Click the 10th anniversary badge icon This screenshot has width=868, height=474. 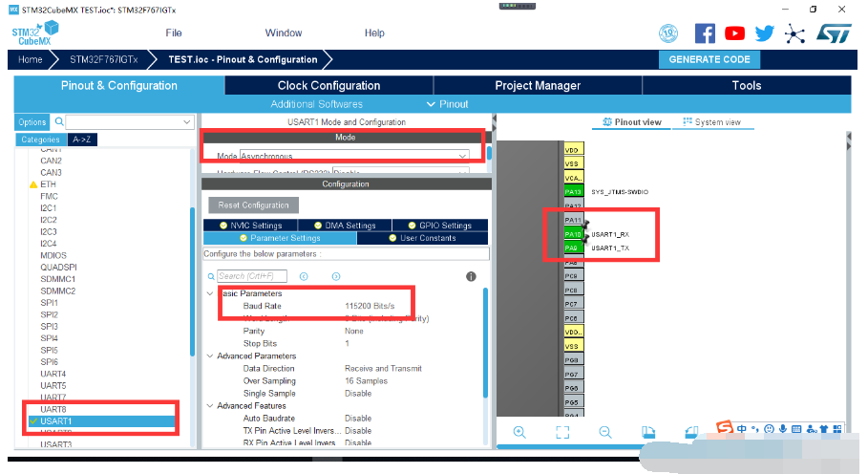(668, 33)
